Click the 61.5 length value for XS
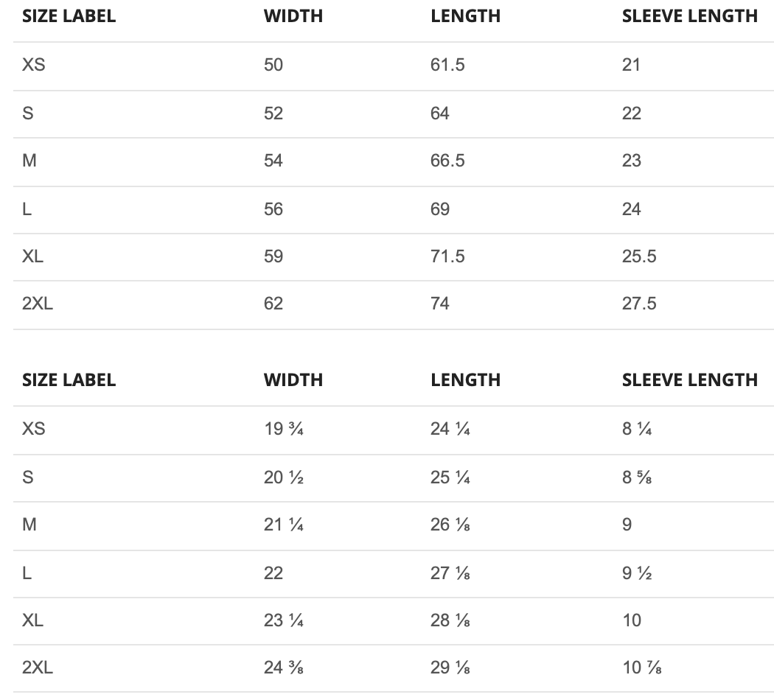 coord(447,65)
